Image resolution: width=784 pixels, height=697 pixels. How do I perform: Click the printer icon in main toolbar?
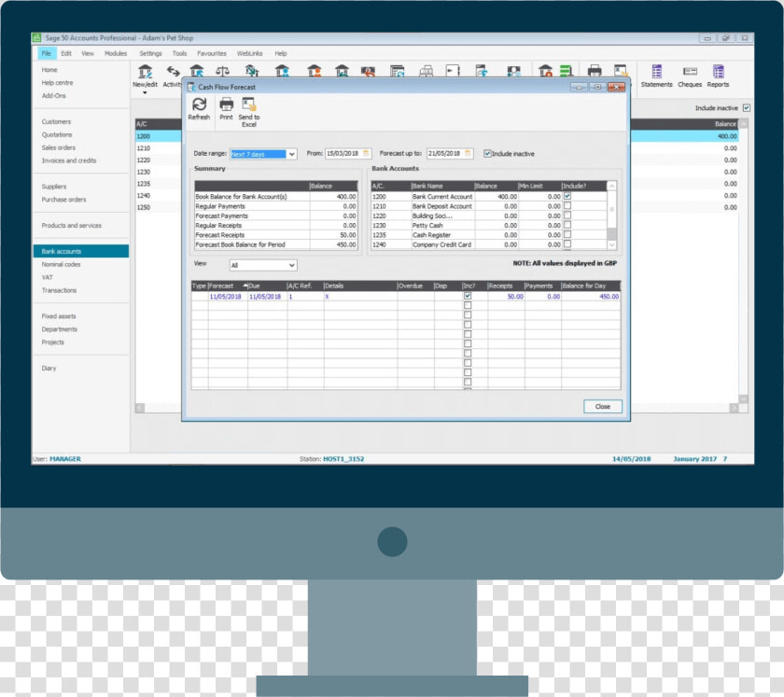(594, 71)
